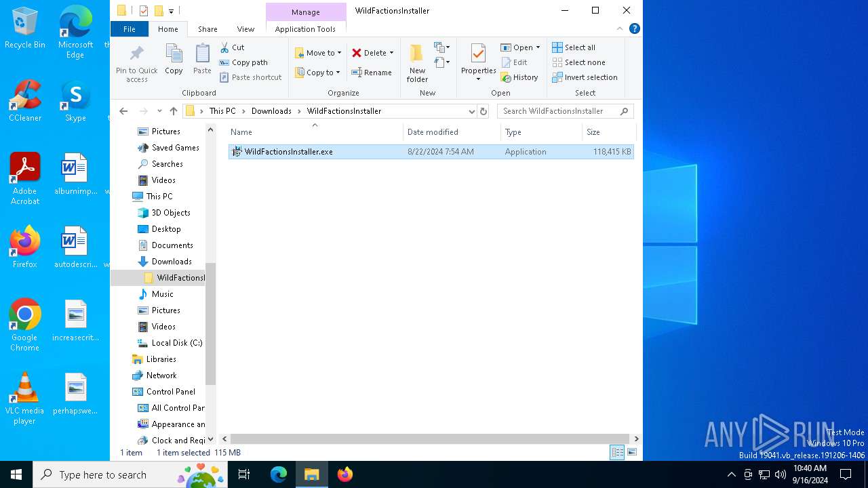Select WildFactionsInstaller.exe file
Screen dimensions: 868x488
pyautogui.click(x=431, y=152)
